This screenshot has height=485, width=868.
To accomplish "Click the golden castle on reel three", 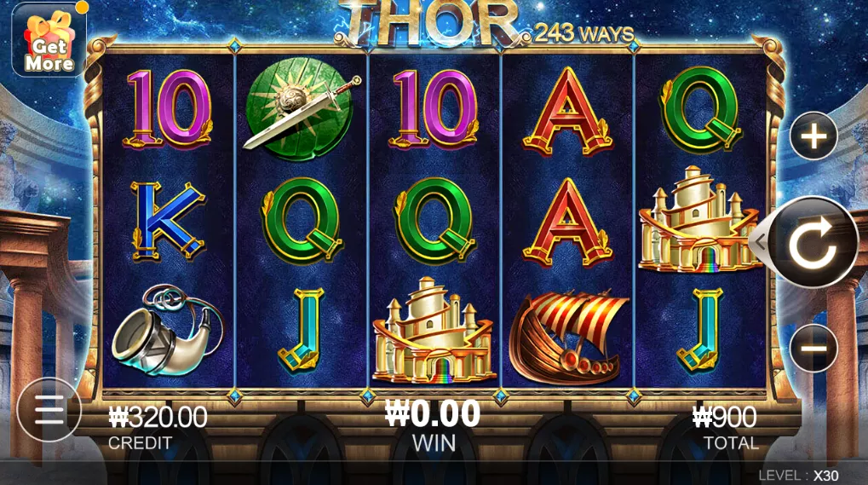I will [434, 331].
